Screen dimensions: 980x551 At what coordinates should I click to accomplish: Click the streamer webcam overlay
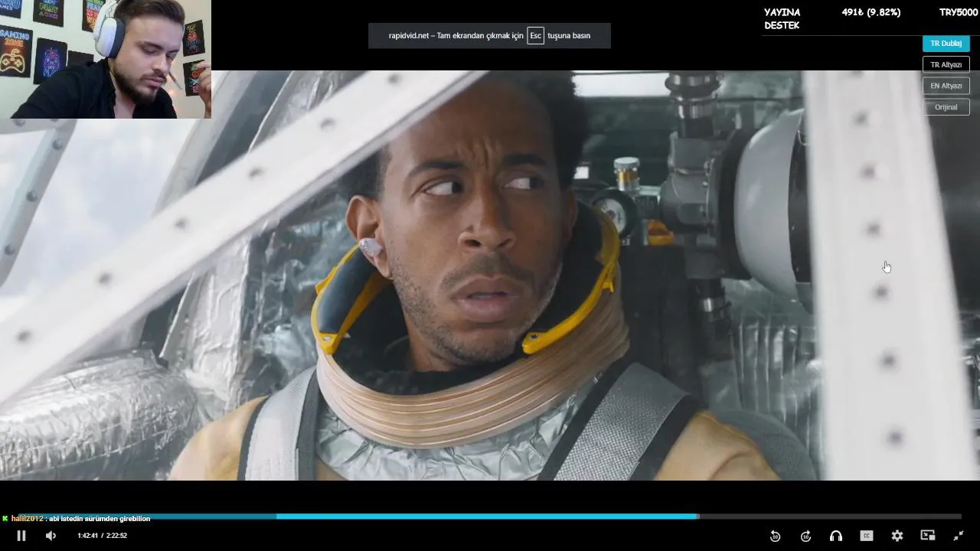(x=106, y=59)
